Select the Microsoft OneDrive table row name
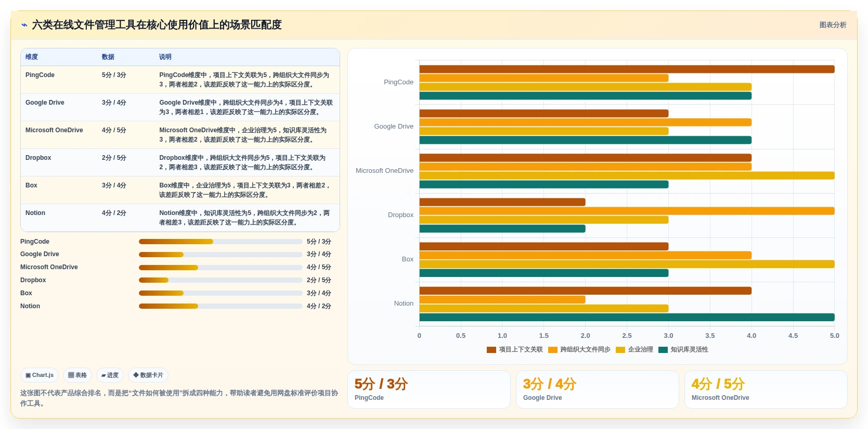This screenshot has height=429, width=868. (x=54, y=130)
